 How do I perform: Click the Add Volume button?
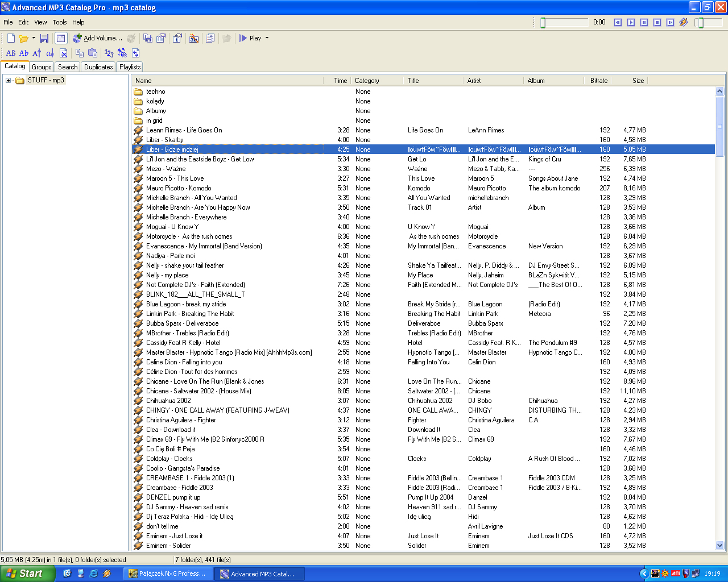pos(97,38)
